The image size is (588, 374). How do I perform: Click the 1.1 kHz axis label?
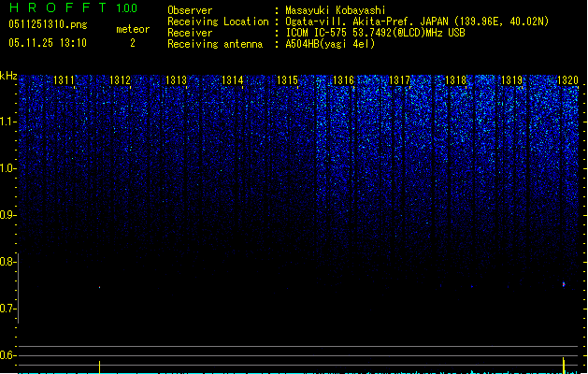pyautogui.click(x=7, y=122)
